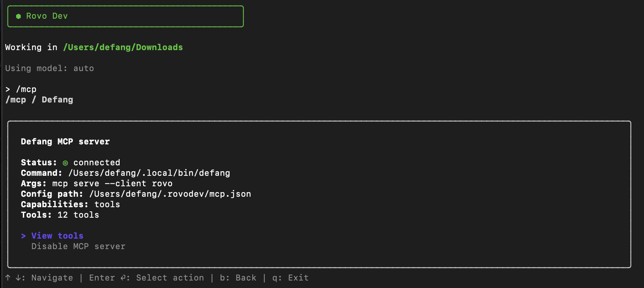Screen dimensions: 644x288
Task: Click the down arrow navigation hint
Action: pyautogui.click(x=18, y=278)
